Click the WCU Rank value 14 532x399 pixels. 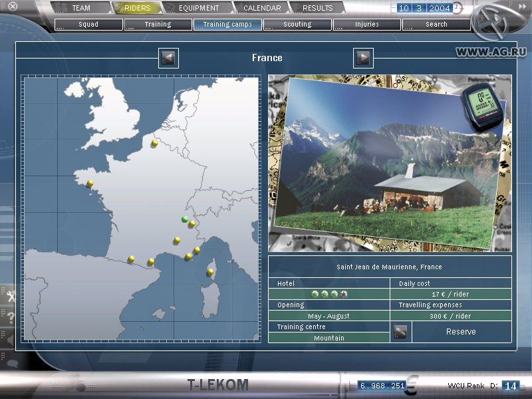(x=510, y=386)
